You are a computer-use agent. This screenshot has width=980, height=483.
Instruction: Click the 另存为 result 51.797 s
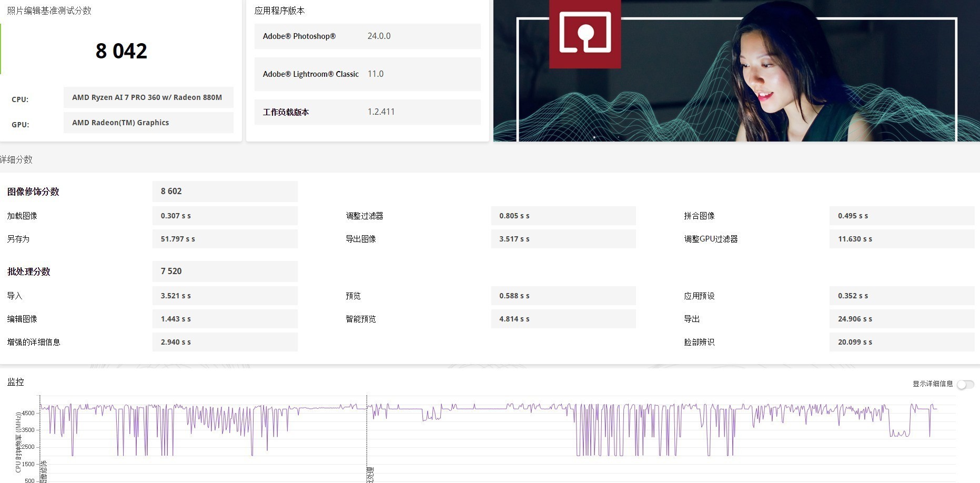pyautogui.click(x=225, y=239)
